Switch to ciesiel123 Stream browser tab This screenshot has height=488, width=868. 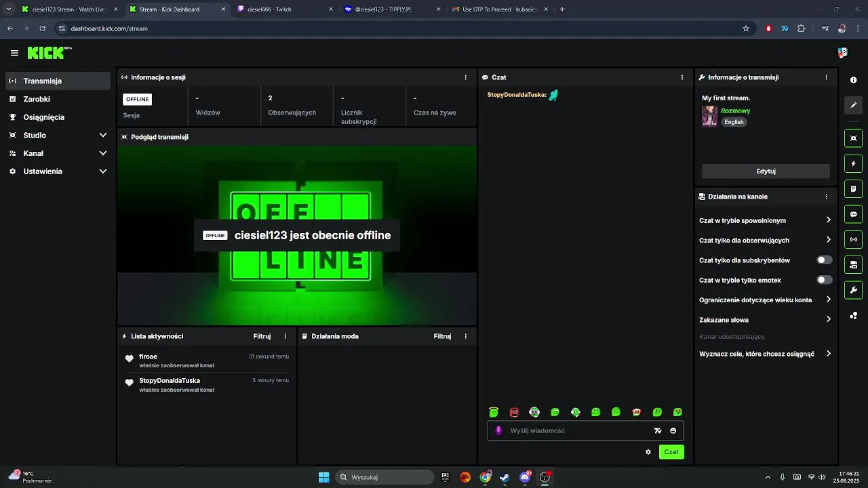(69, 9)
